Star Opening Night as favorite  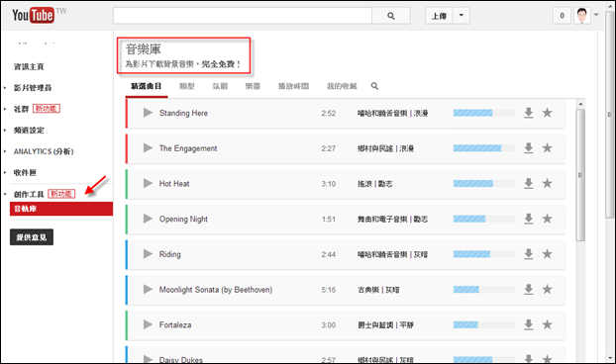548,219
